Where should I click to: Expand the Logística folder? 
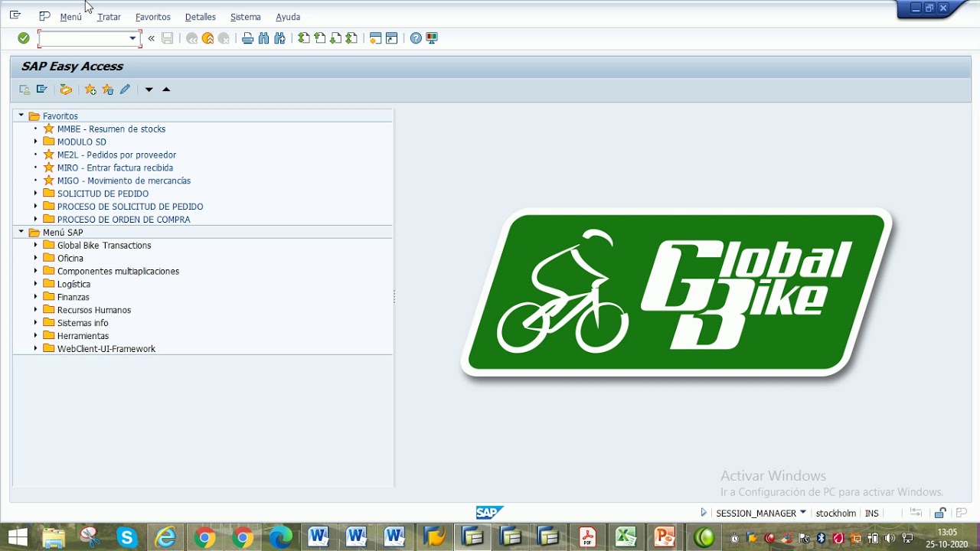pos(35,284)
